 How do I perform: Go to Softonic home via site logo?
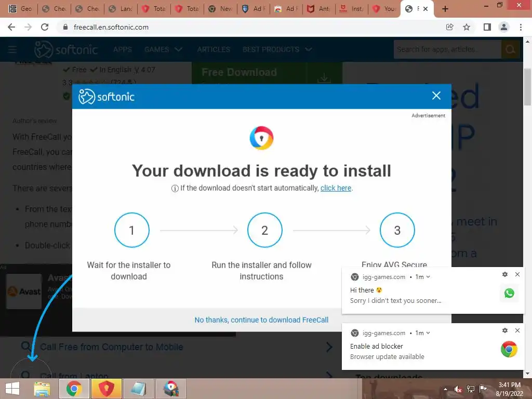(66, 49)
